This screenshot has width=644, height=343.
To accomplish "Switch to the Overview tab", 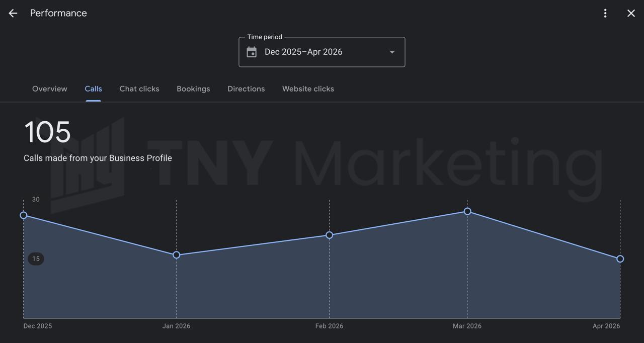I will click(50, 89).
